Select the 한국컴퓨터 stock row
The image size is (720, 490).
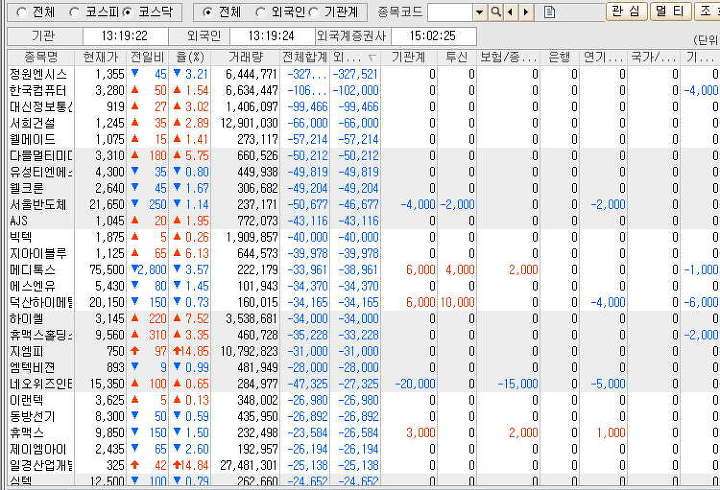pyautogui.click(x=364, y=90)
